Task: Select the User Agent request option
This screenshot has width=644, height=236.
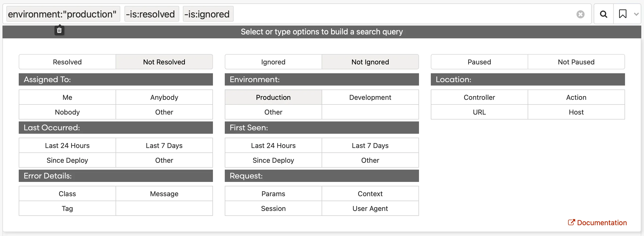Action: [370, 208]
